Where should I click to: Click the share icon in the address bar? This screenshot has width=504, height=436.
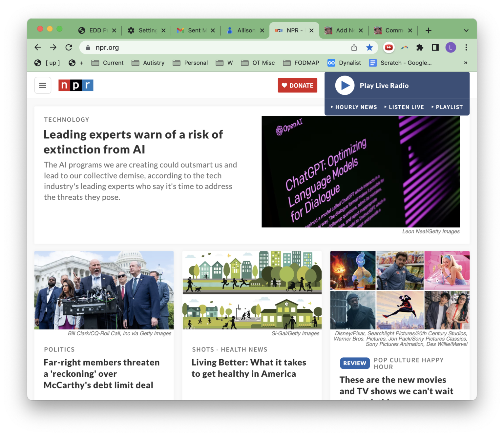point(354,47)
